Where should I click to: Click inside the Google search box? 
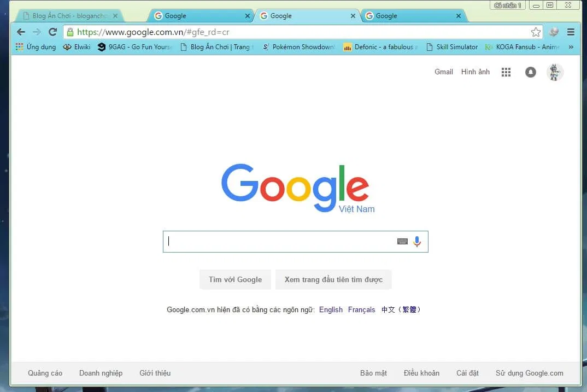click(279, 242)
